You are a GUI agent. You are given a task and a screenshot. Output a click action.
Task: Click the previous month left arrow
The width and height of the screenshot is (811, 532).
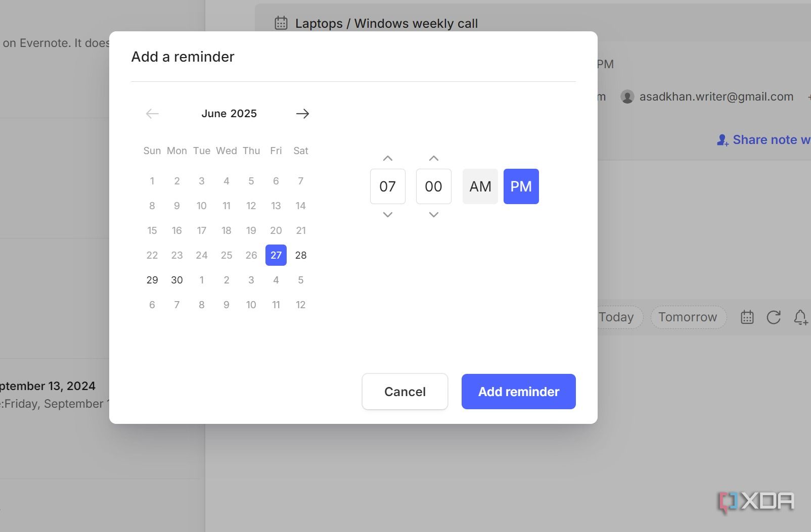152,114
